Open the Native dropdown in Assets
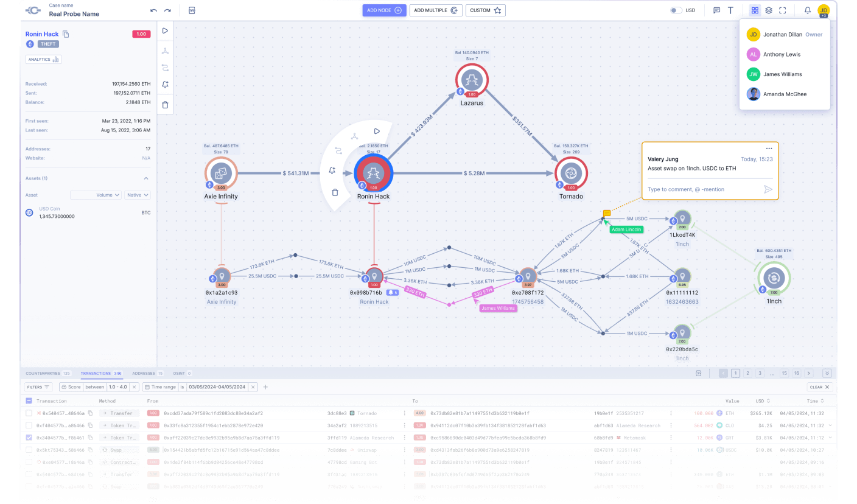857x504 pixels. 138,195
